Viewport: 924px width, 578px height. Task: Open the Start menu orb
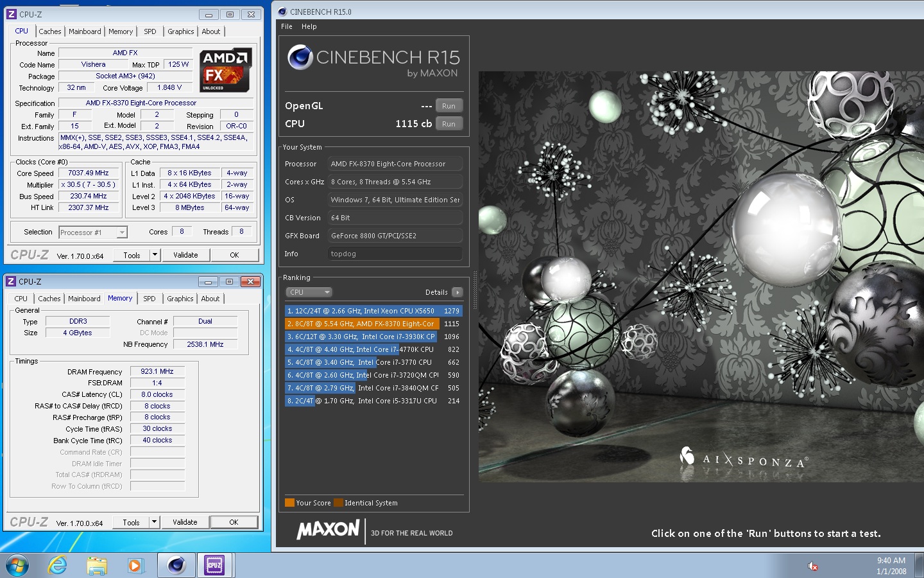point(17,566)
